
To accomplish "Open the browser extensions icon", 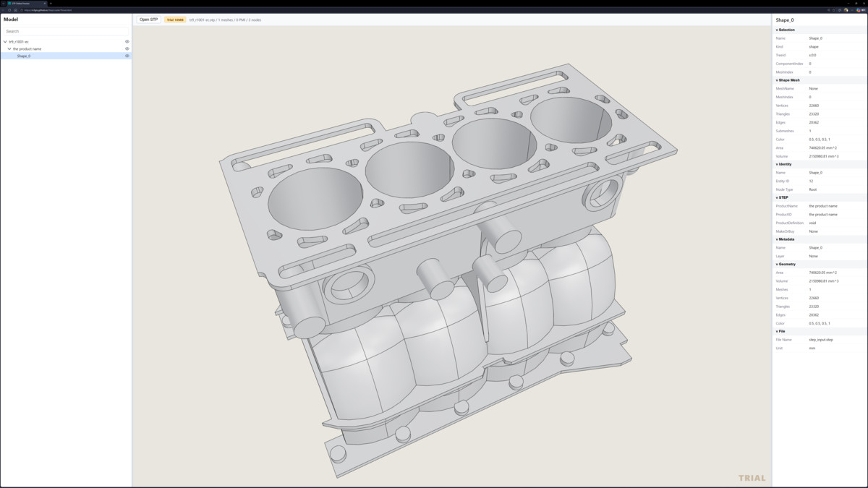I will pos(840,10).
